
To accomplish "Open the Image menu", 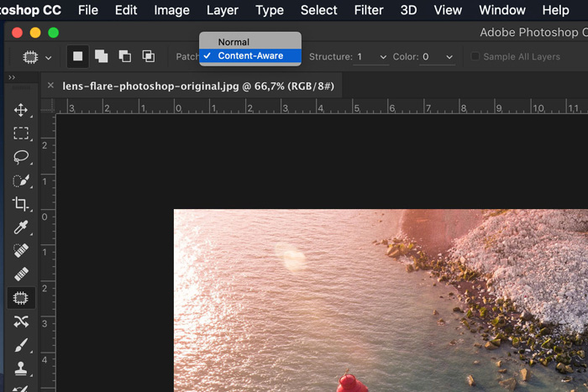I will [x=171, y=10].
